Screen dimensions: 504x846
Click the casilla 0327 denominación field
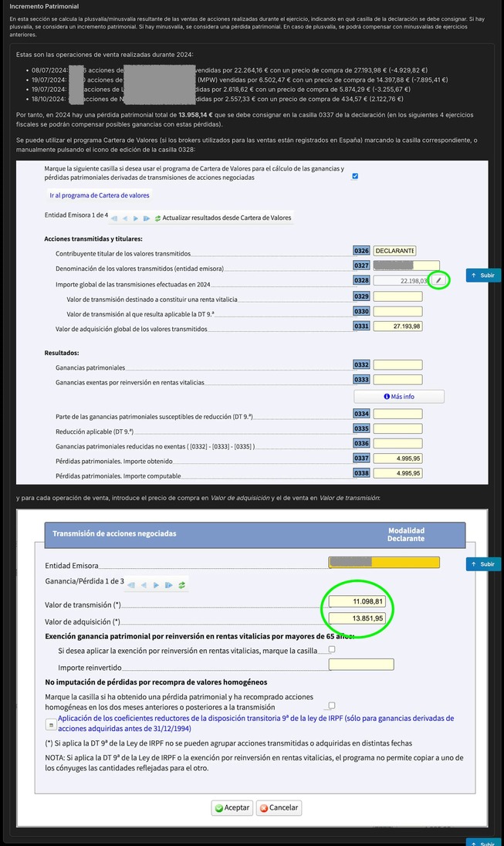[406, 266]
